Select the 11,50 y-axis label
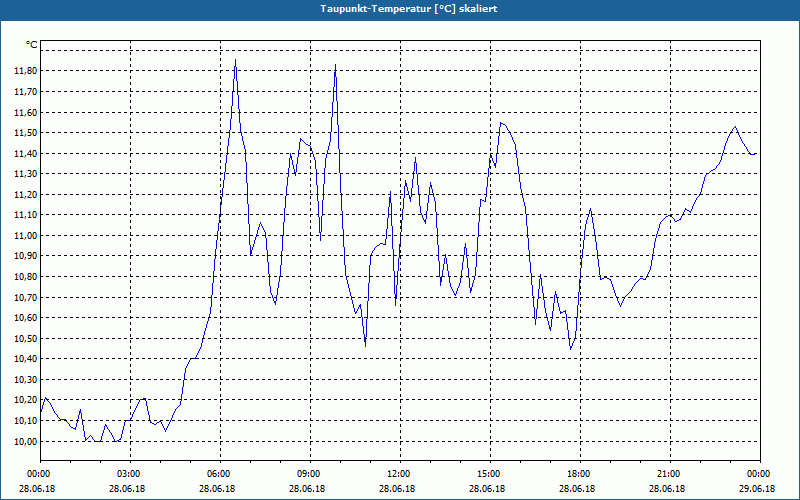Viewport: 800px width, 500px height. point(26,133)
